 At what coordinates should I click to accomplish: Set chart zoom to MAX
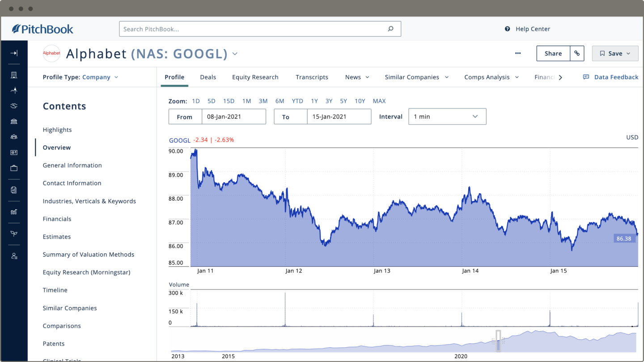point(379,101)
